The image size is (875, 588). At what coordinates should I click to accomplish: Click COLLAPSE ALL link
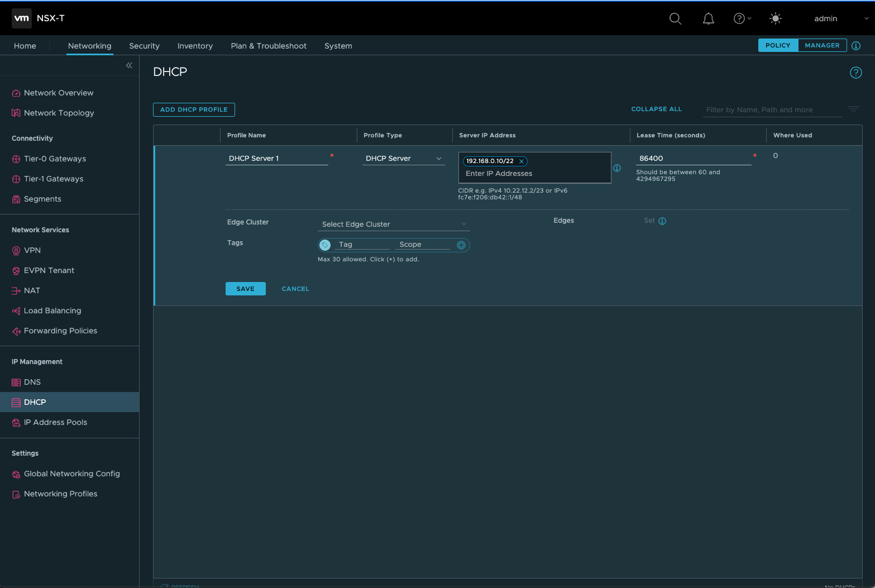point(656,109)
